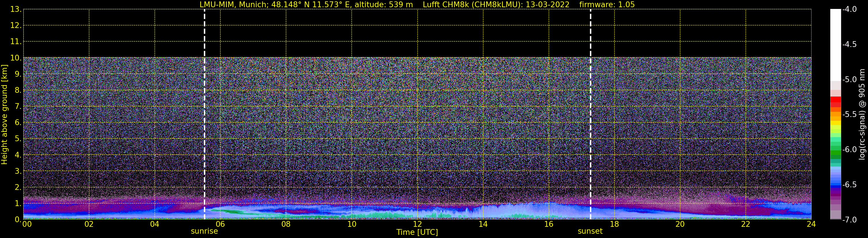The image size is (868, 238).
Task: Click "Lufft CHM8k (CHM8kLMU): 13-03-2022" in the title
Action: pos(496,5)
